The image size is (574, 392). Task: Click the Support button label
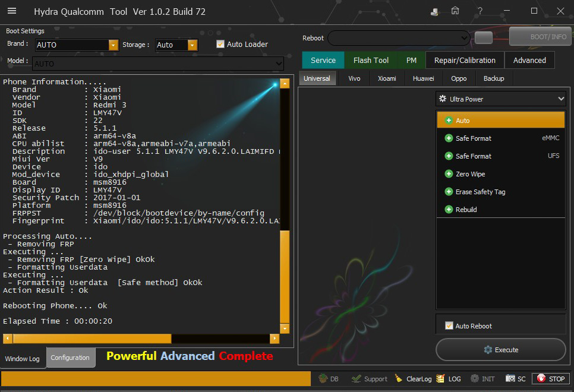tap(376, 379)
